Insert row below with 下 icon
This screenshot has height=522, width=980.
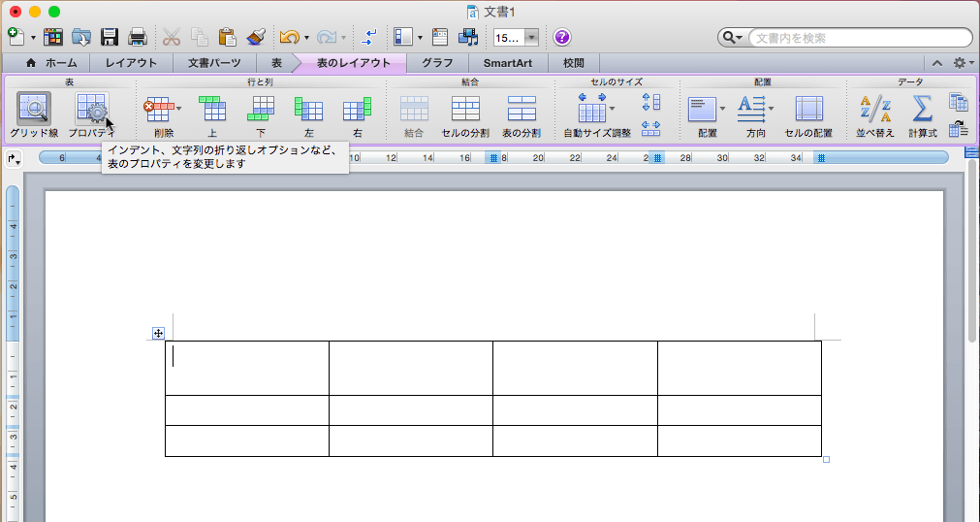(261, 109)
